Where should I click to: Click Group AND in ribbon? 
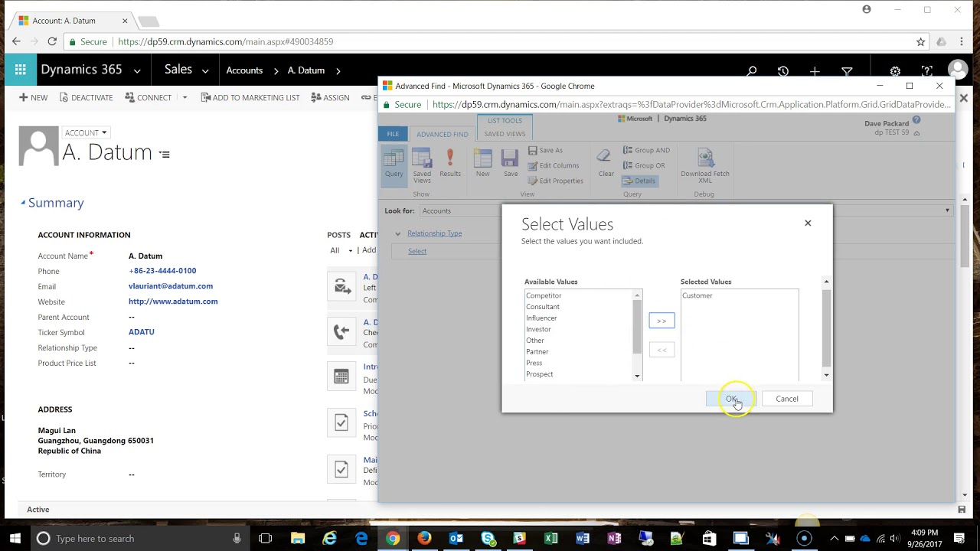[x=646, y=151]
